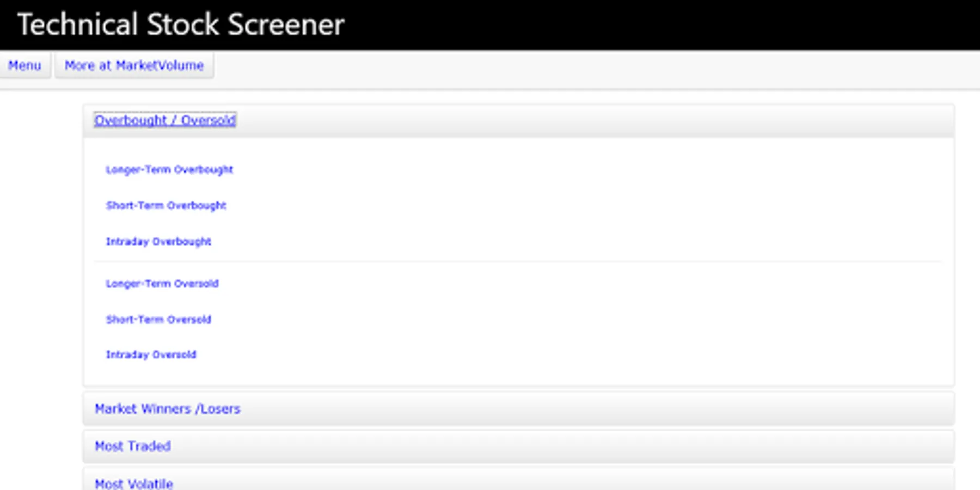Click separator between Overbought and Oversold links
The width and height of the screenshot is (980, 490).
(518, 262)
